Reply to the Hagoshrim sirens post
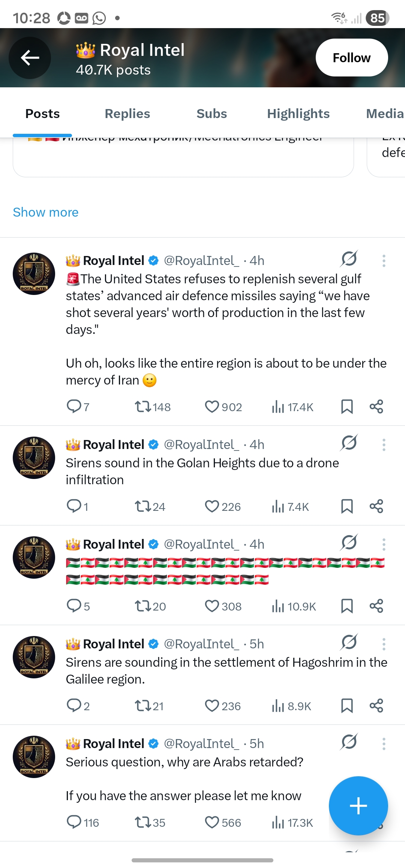 click(x=74, y=706)
